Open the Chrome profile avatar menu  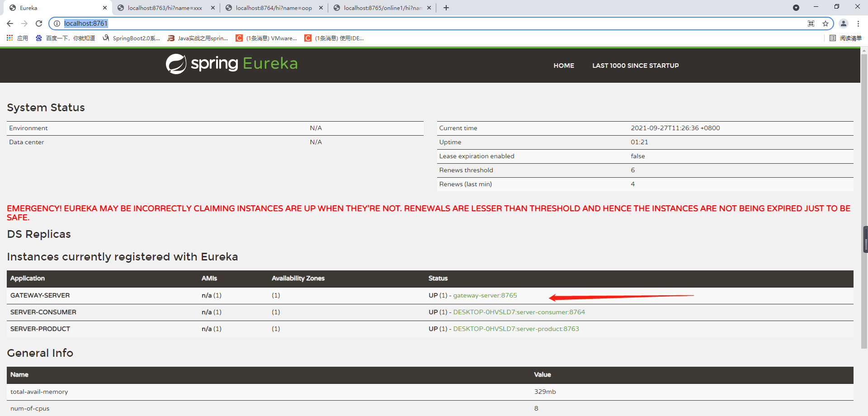pyautogui.click(x=844, y=24)
